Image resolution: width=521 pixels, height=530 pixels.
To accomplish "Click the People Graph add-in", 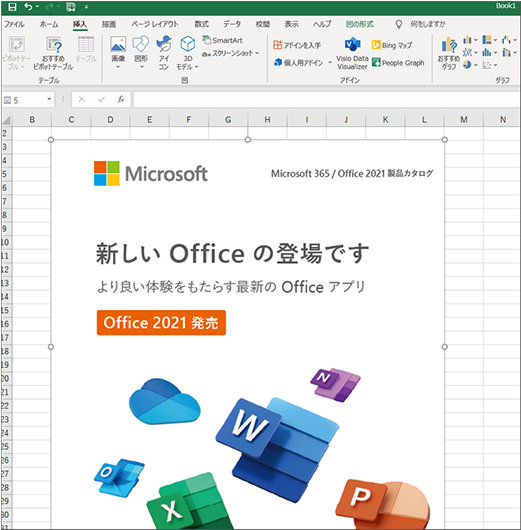I will 398,63.
